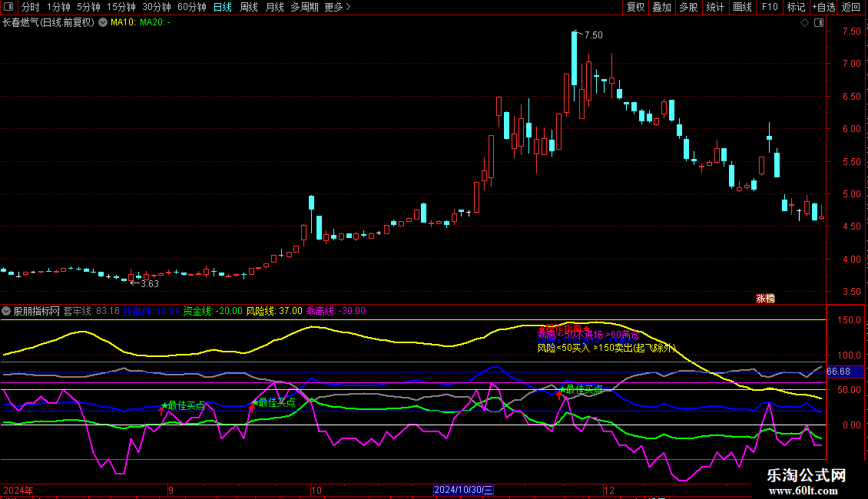Click the 涨榜 marker on chart
868x499 pixels.
pos(764,299)
